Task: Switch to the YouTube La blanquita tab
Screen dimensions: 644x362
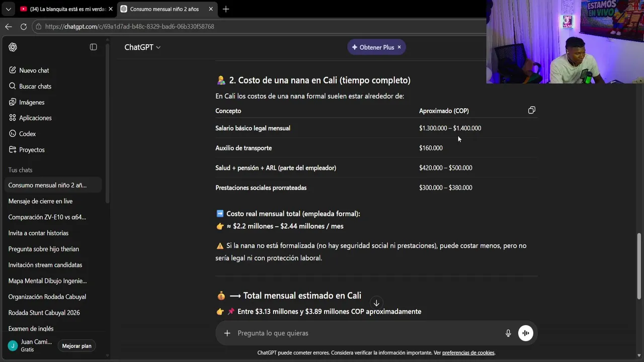Action: [66, 9]
